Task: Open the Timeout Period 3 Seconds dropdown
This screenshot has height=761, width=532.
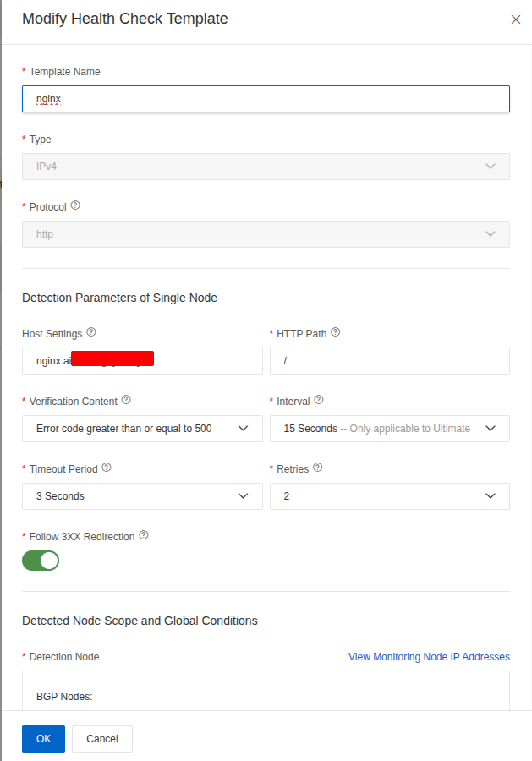Action: tap(142, 496)
